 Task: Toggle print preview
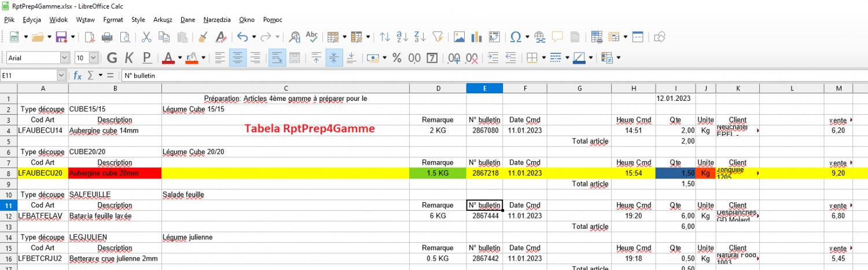point(124,37)
